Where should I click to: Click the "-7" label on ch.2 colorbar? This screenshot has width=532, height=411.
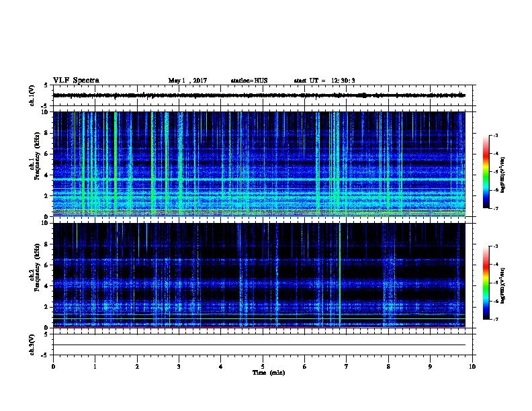[495, 319]
